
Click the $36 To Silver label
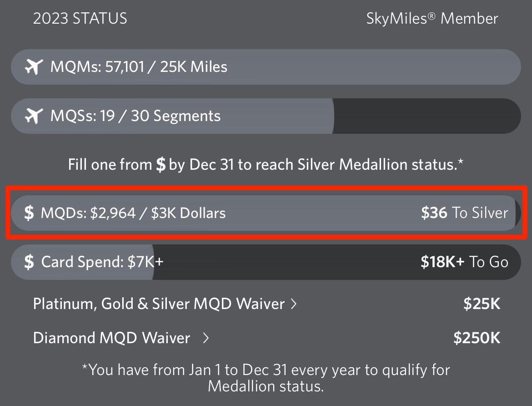464,212
